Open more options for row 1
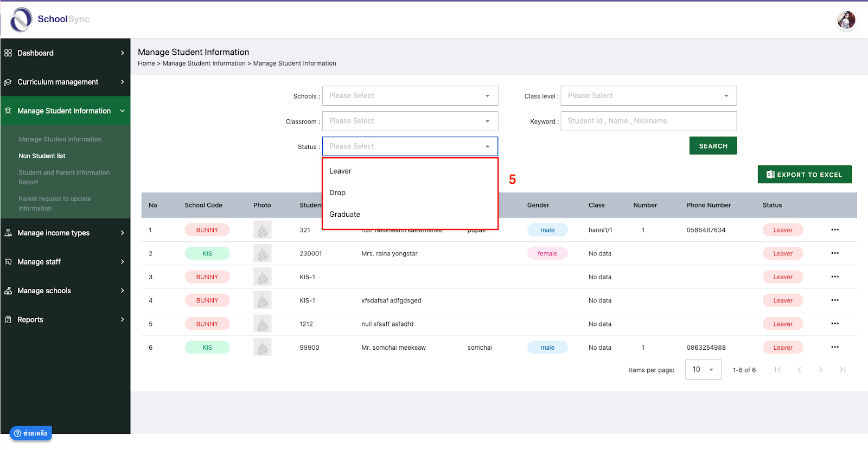Image resolution: width=868 pixels, height=450 pixels. pos(835,230)
